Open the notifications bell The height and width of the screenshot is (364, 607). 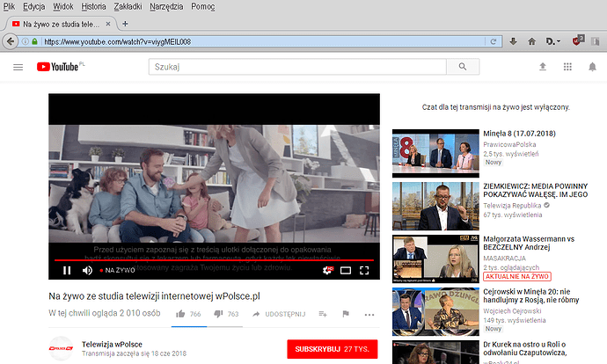coord(592,67)
